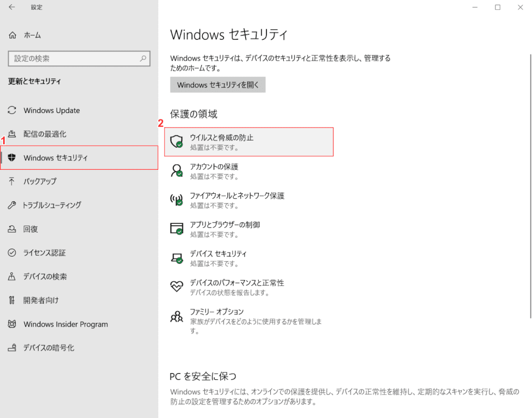The height and width of the screenshot is (418, 532).
Task: Click the search magnifier icon
Action: point(143,59)
